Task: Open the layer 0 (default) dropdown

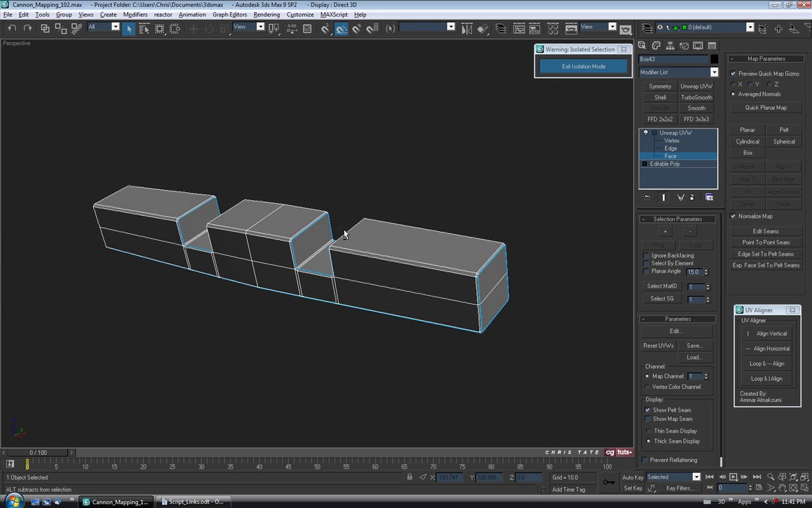Action: click(749, 27)
